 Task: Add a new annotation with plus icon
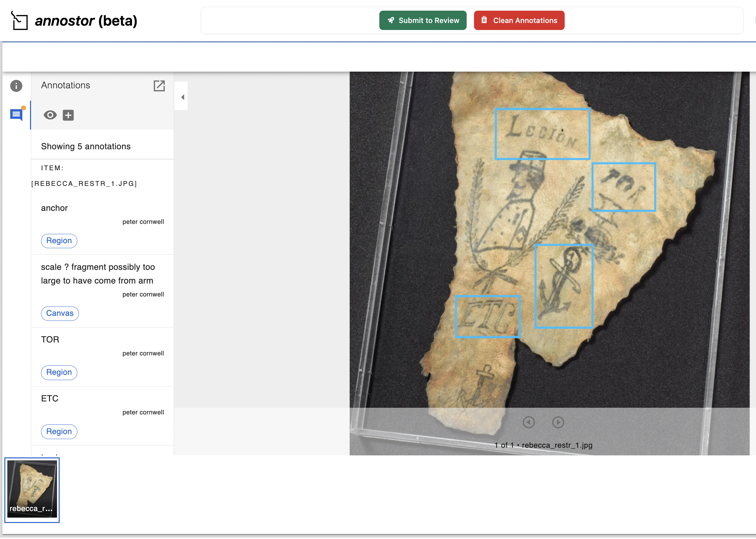[68, 115]
